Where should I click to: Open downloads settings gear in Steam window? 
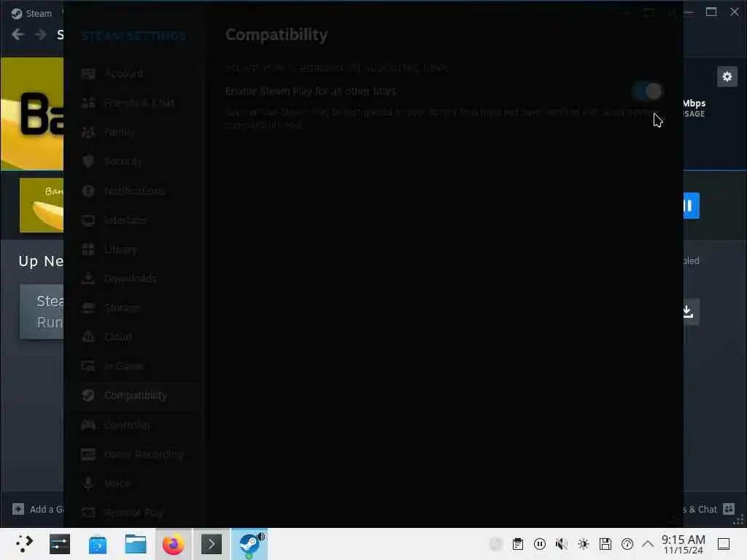point(727,77)
